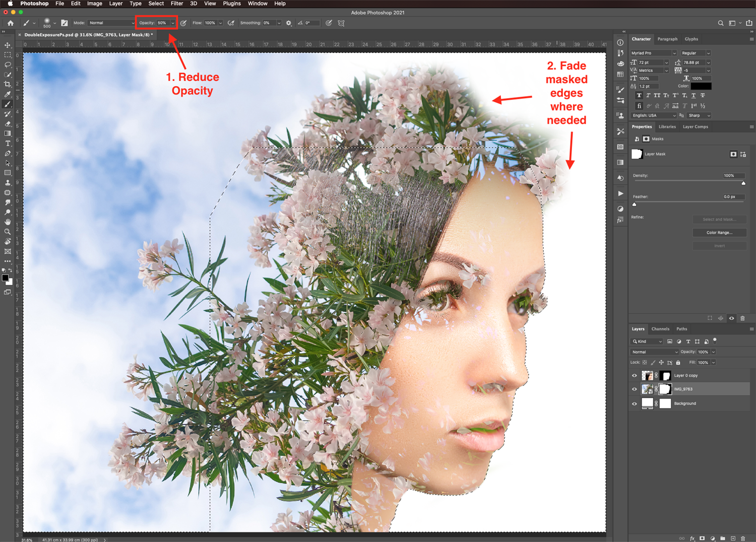Click the Character text color swatch
This screenshot has height=542, width=756.
701,87
